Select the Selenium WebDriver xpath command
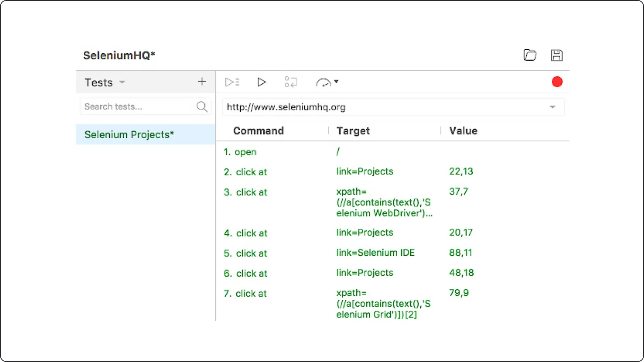 383,202
